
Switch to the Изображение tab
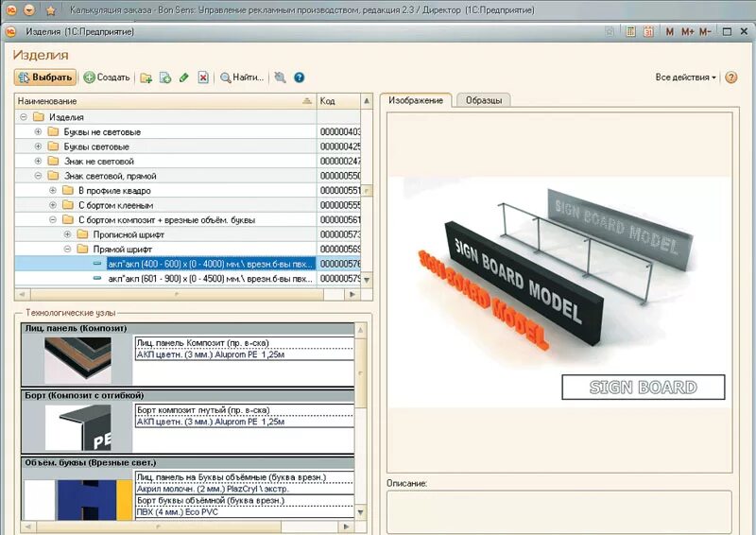pyautogui.click(x=416, y=100)
